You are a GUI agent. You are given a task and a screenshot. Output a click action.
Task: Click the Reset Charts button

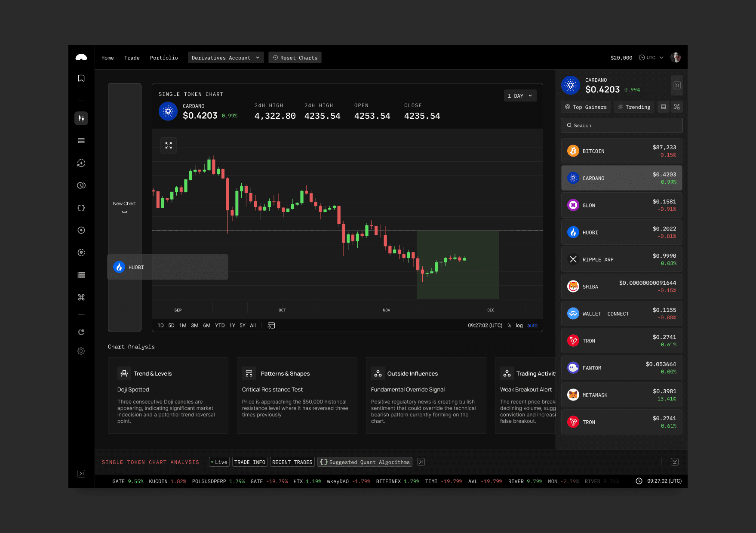click(295, 58)
